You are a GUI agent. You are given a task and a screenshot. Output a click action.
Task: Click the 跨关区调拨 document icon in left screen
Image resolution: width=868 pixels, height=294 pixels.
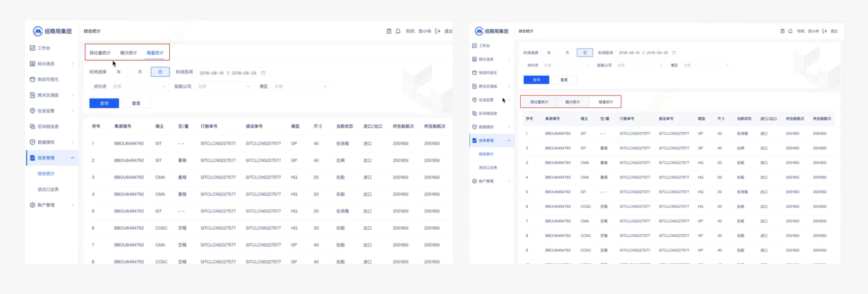[x=32, y=95]
